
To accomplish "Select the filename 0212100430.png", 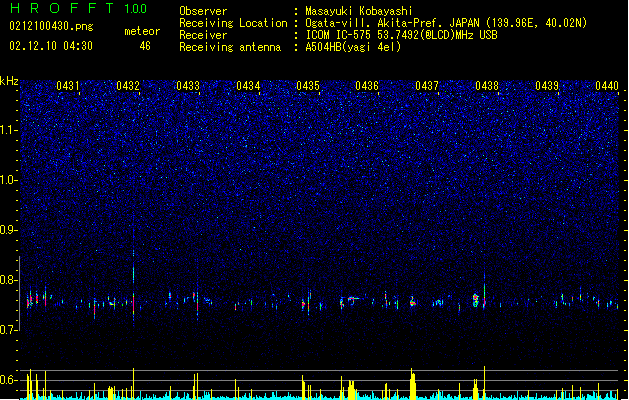I will pos(51,27).
